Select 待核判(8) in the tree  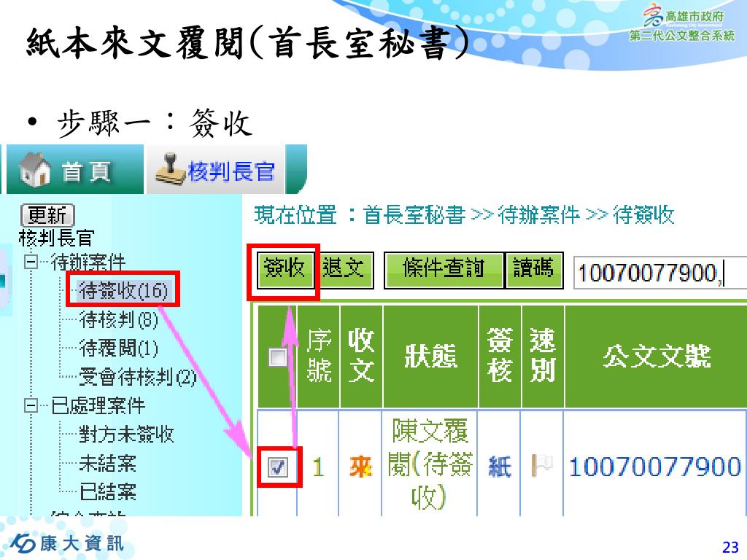pos(119,319)
